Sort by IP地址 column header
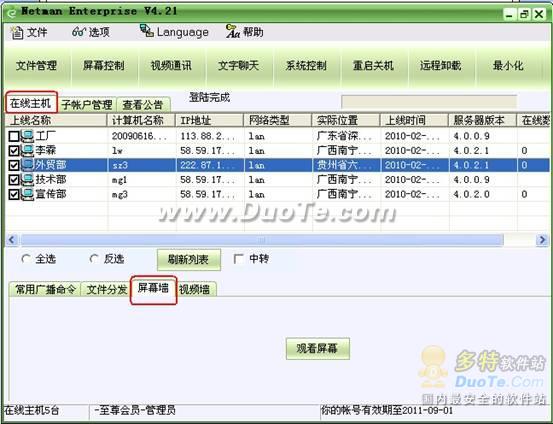The width and height of the screenshot is (553, 424). (209, 120)
